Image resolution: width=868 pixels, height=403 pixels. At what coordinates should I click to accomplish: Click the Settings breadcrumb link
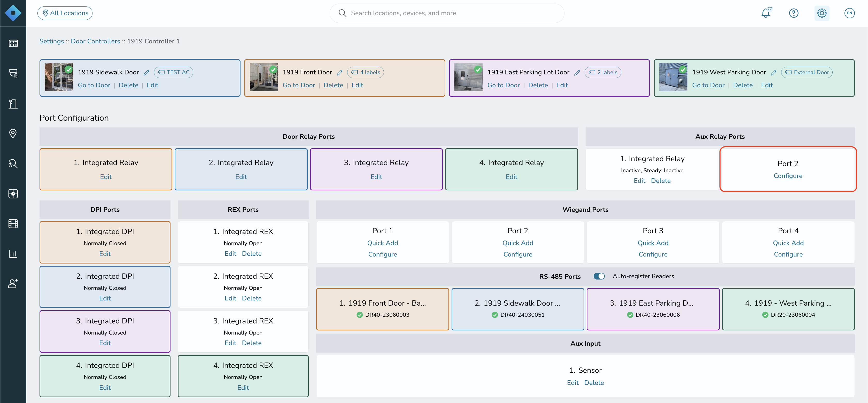pos(52,41)
